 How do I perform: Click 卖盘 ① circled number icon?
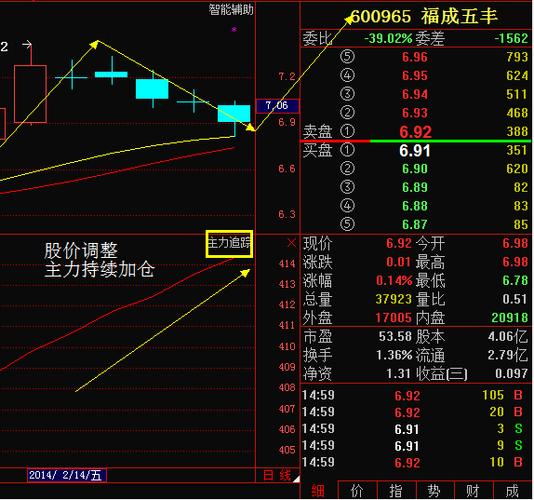tap(347, 131)
